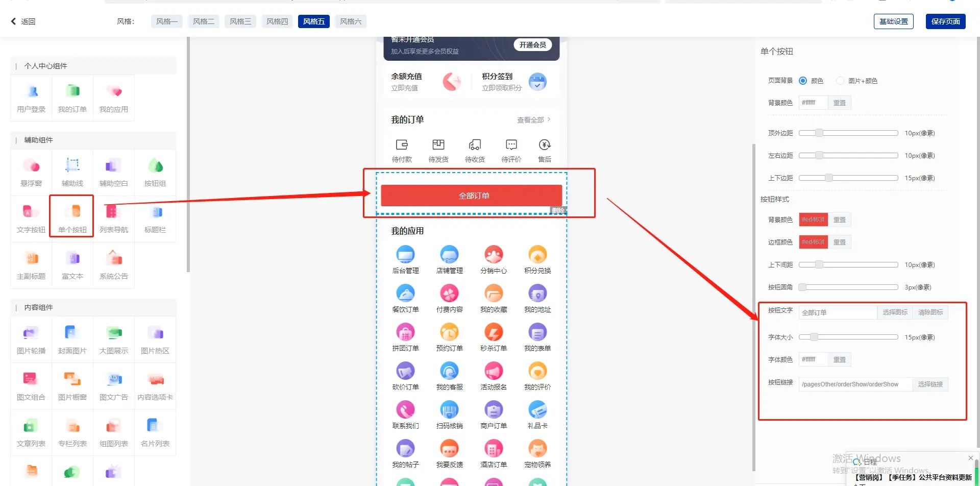
Task: Expand 查看全部 orders arrow
Action: pyautogui.click(x=549, y=119)
